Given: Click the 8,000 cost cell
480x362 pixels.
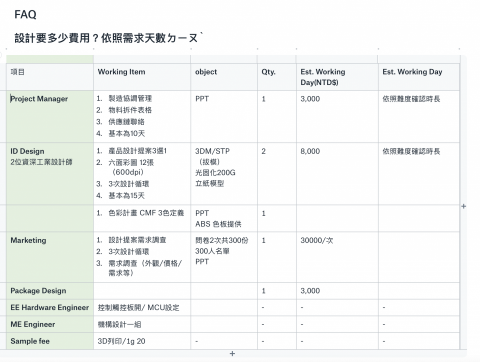Looking at the screenshot, I should 337,174.
